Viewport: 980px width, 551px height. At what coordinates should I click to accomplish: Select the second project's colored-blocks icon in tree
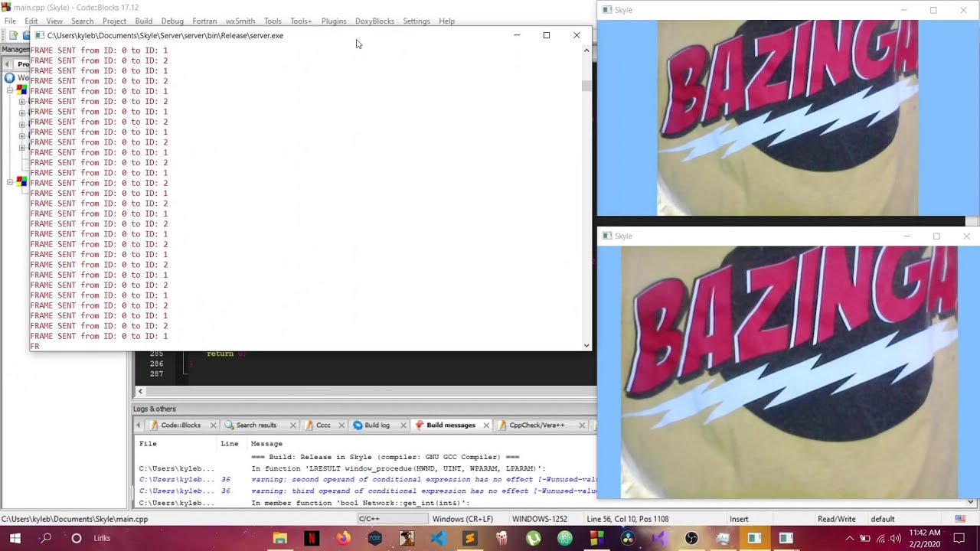point(22,182)
